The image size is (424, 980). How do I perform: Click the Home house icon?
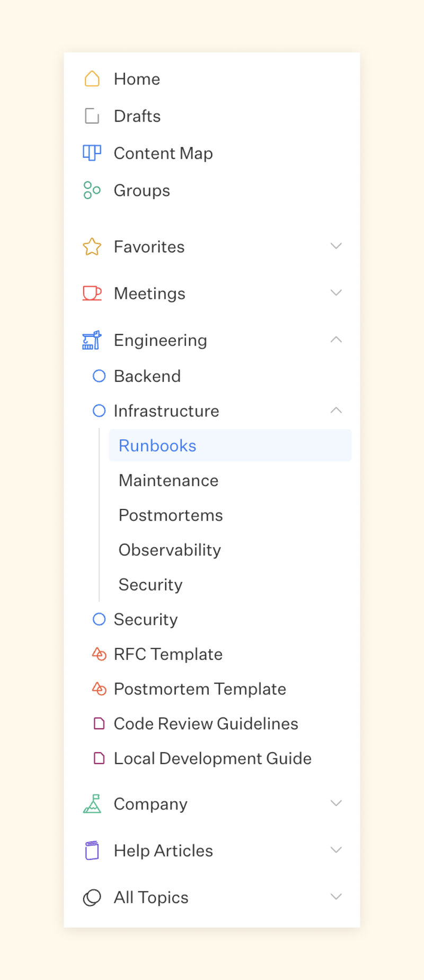[x=92, y=79]
